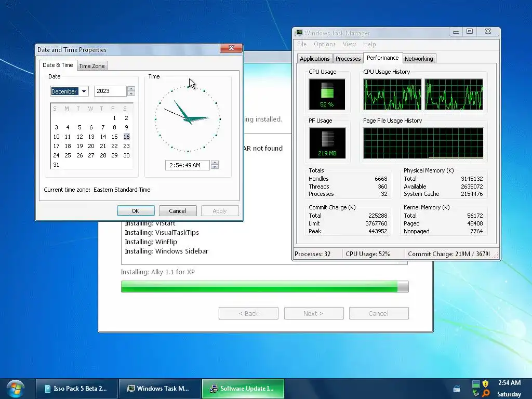Image resolution: width=532 pixels, height=399 pixels.
Task: Click Kernel Memory Nonpaged 7764
Action: point(476,231)
